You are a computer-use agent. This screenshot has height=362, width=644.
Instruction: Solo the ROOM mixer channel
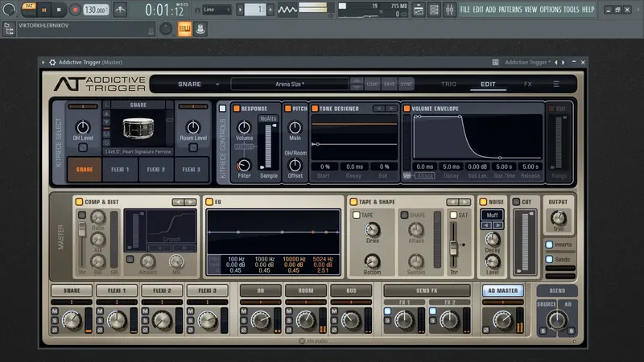[x=289, y=320]
